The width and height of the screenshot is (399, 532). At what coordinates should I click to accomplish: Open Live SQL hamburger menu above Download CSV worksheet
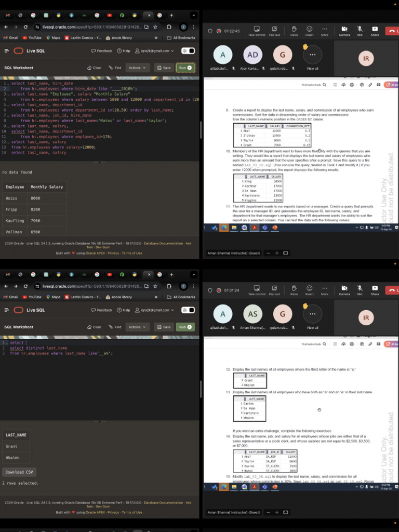pos(6,310)
